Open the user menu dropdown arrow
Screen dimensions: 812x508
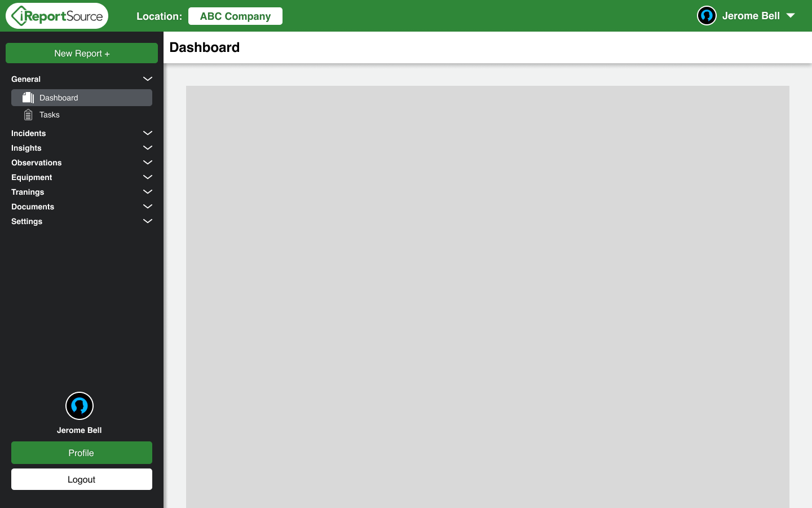[x=791, y=16]
